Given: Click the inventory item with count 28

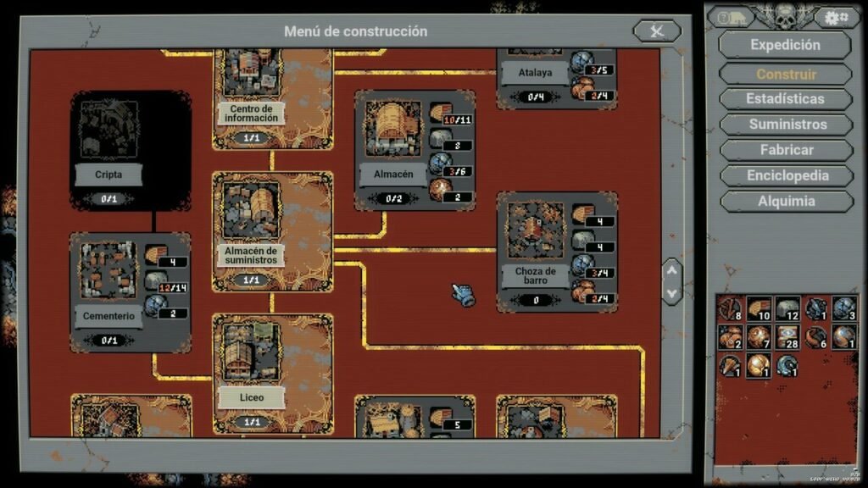Looking at the screenshot, I should 786,337.
